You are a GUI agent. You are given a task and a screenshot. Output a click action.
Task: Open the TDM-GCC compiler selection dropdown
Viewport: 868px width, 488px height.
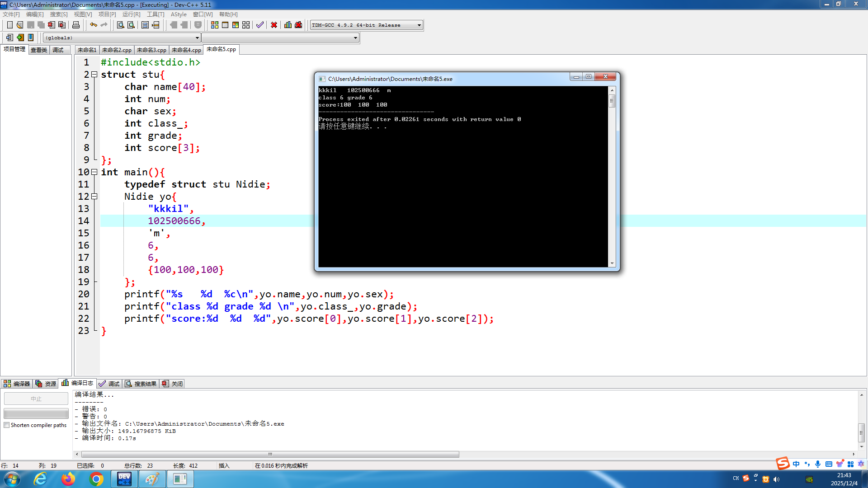(x=419, y=25)
